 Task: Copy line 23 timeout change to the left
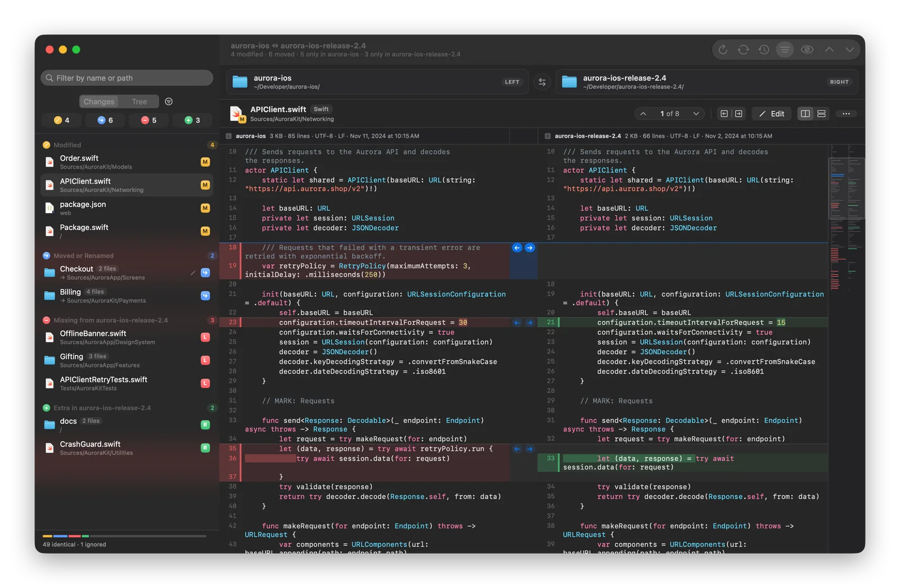pos(517,323)
